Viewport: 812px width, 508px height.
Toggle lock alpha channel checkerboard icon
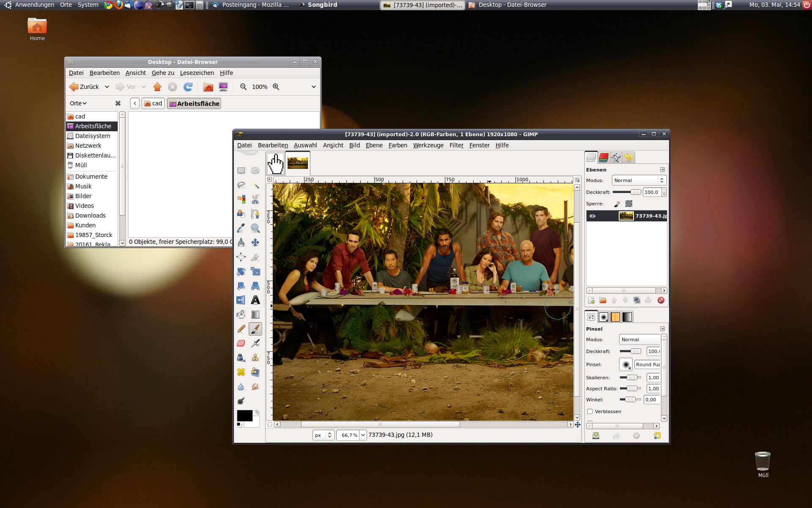tap(629, 204)
